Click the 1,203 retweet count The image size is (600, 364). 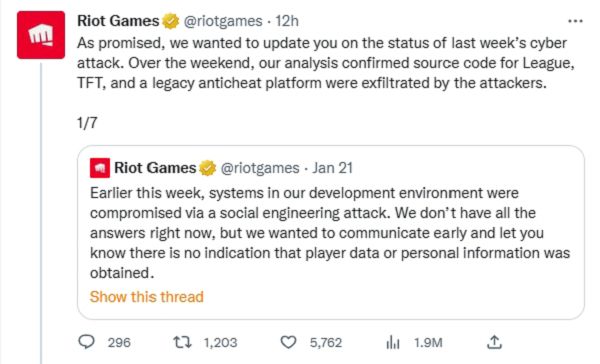coord(220,342)
